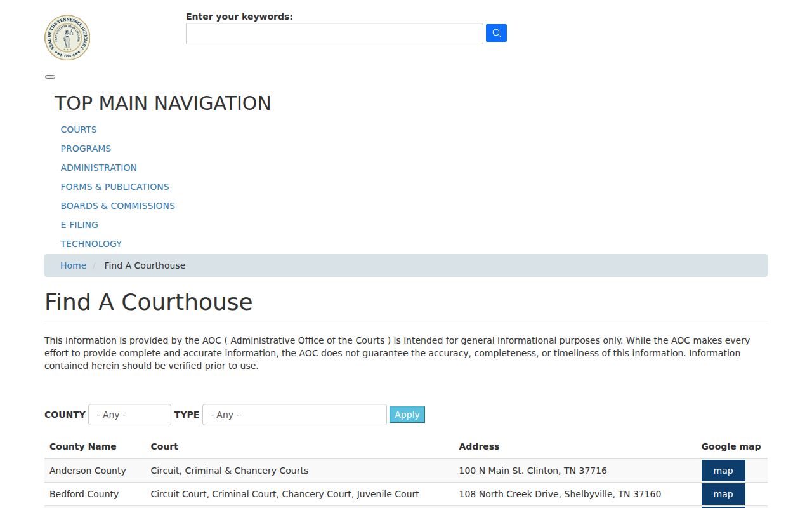Click the Tennessee Judiciary seal logo
This screenshot has width=812, height=508.
(67, 38)
